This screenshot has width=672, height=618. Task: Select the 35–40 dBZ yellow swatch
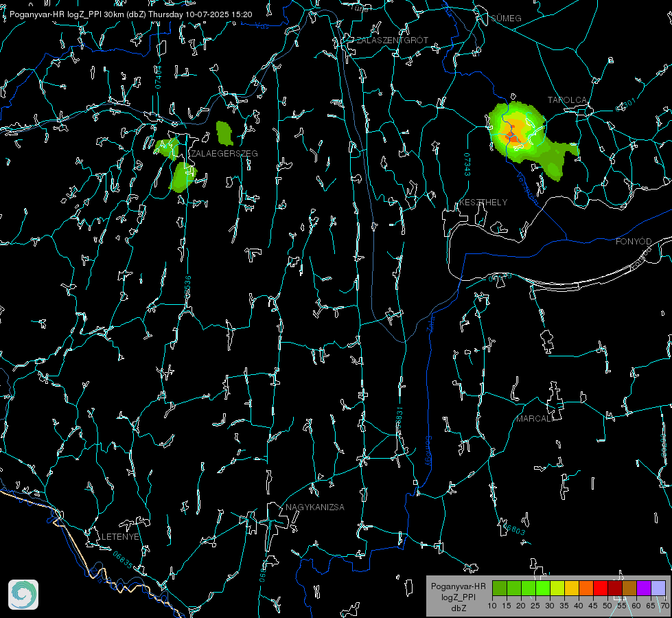click(572, 588)
